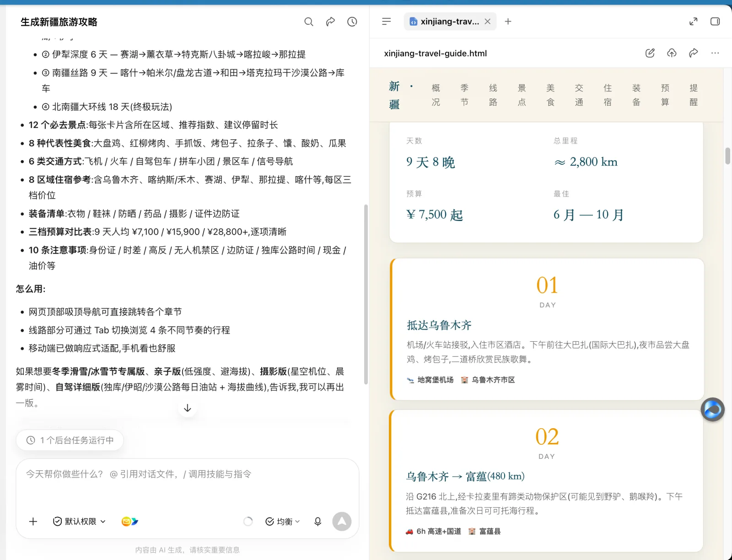This screenshot has height=560, width=732.
Task: Add attachment with plus icon
Action: 33,522
